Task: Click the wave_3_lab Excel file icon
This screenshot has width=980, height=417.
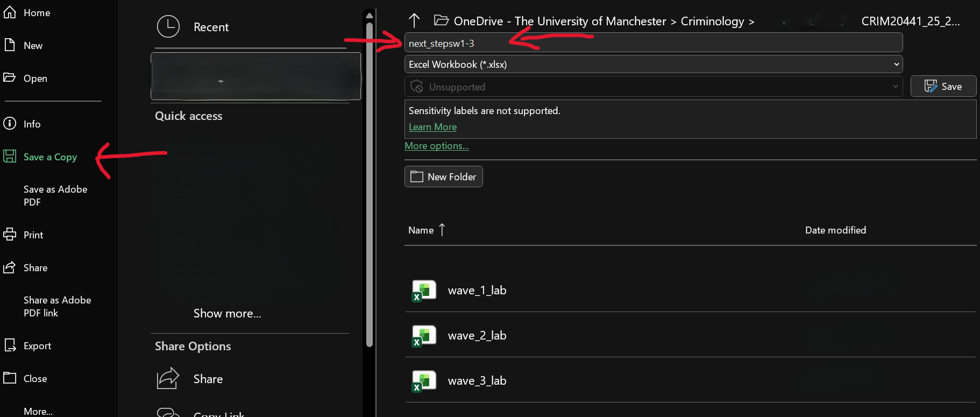Action: [423, 381]
